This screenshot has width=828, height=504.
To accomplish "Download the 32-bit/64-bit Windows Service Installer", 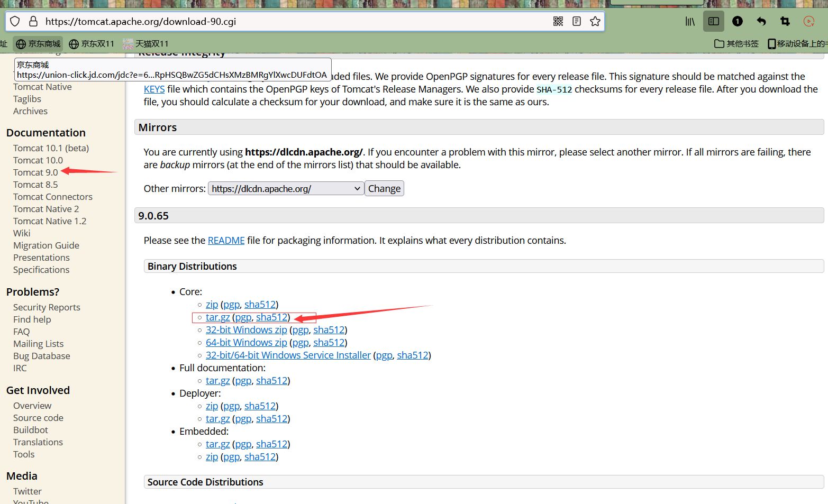I will [x=288, y=355].
